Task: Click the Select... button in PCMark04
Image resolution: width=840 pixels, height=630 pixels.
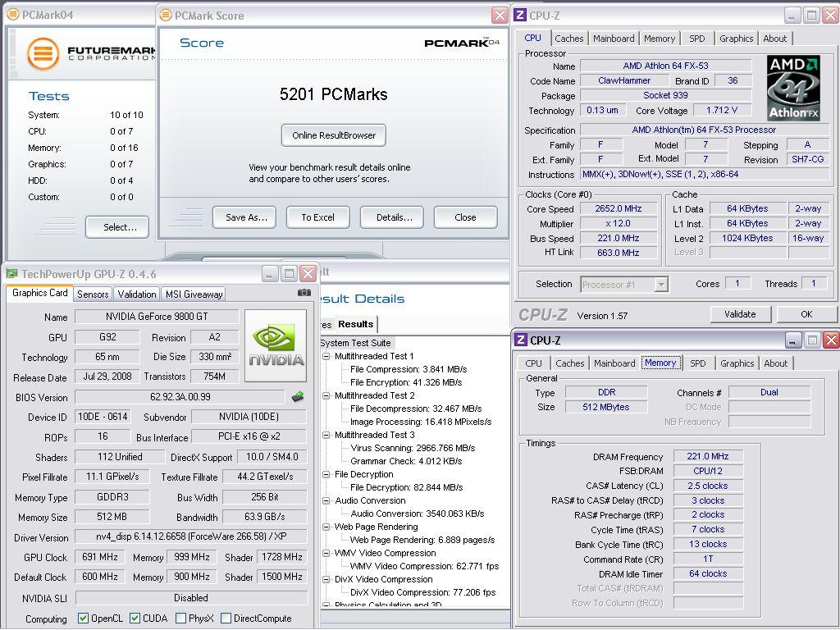Action: coord(117,227)
